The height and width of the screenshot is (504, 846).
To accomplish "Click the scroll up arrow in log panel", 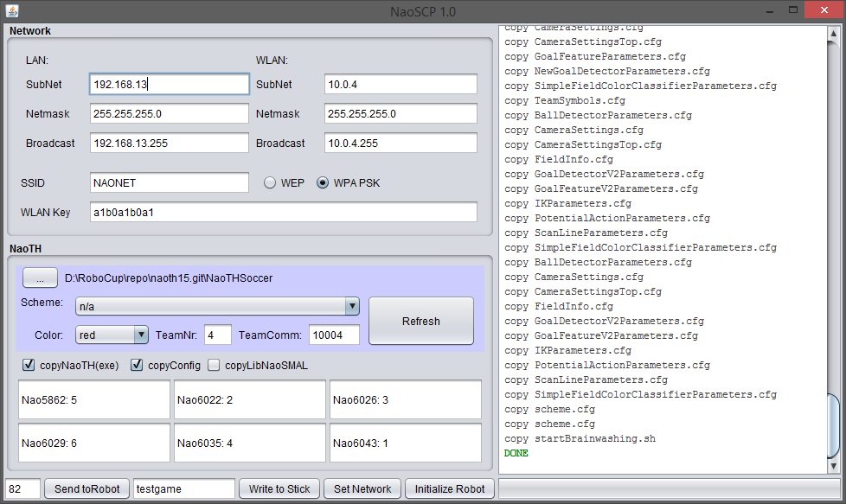I will point(832,35).
